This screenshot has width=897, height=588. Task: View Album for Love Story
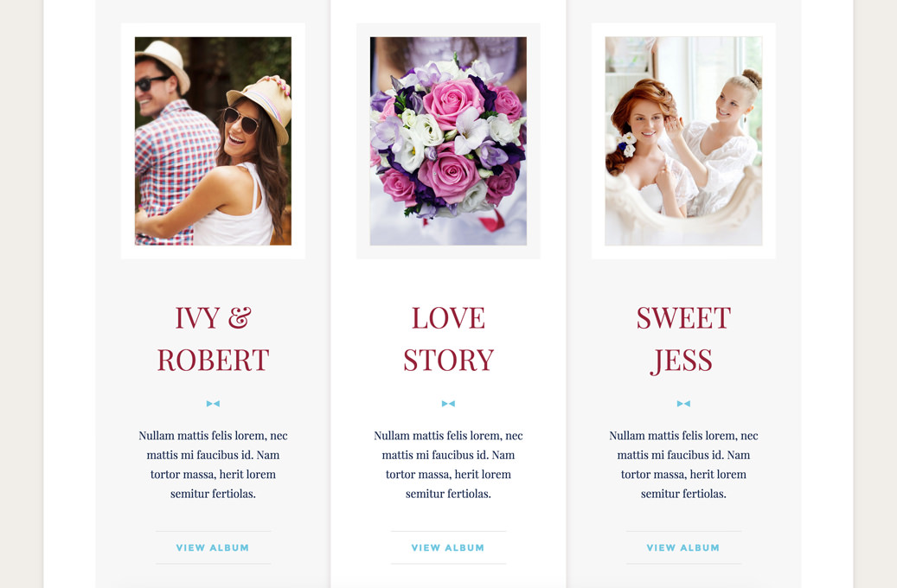(448, 547)
